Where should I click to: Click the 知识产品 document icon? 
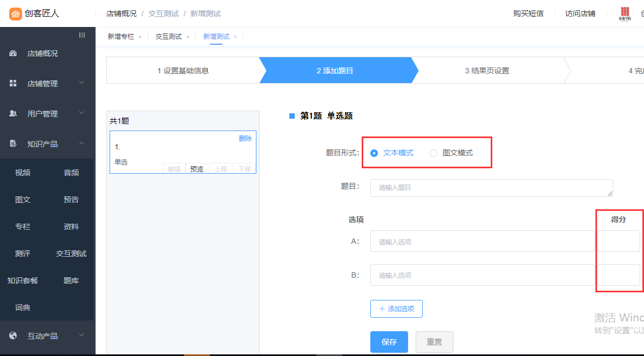(13, 144)
